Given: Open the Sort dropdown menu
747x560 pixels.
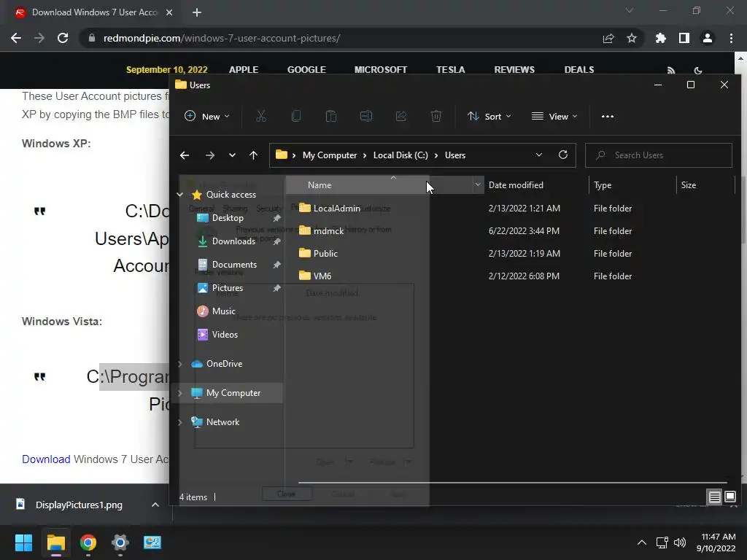Looking at the screenshot, I should tap(489, 116).
